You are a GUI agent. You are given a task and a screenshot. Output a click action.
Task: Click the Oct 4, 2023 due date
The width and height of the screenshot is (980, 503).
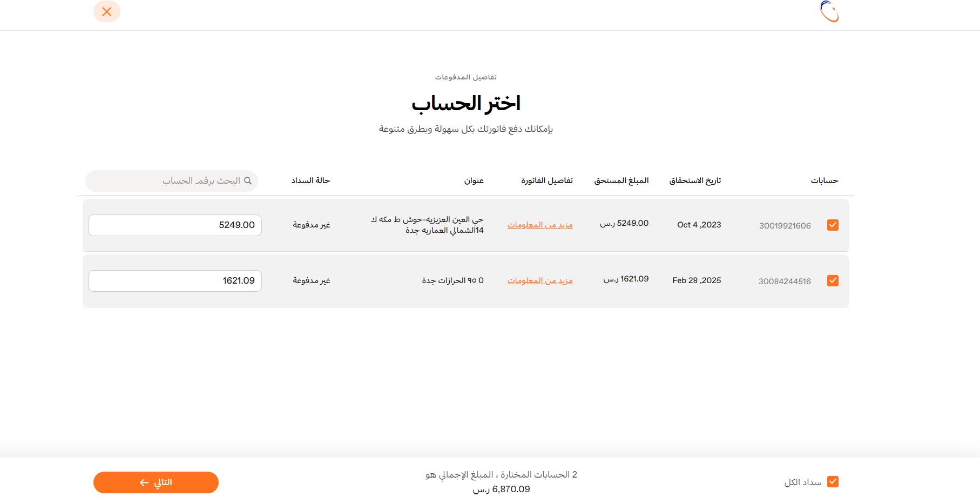[x=699, y=225]
